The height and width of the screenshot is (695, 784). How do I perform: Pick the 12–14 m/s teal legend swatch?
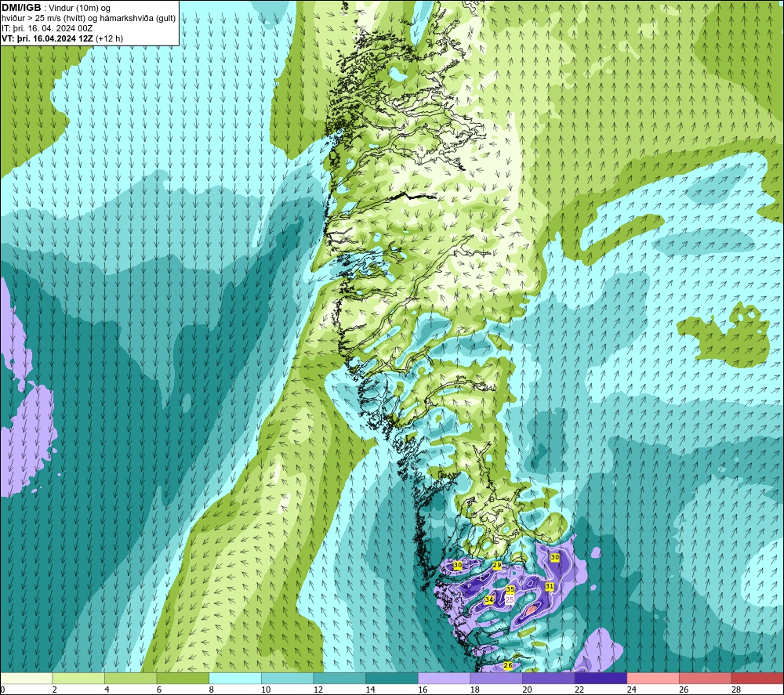tap(339, 678)
